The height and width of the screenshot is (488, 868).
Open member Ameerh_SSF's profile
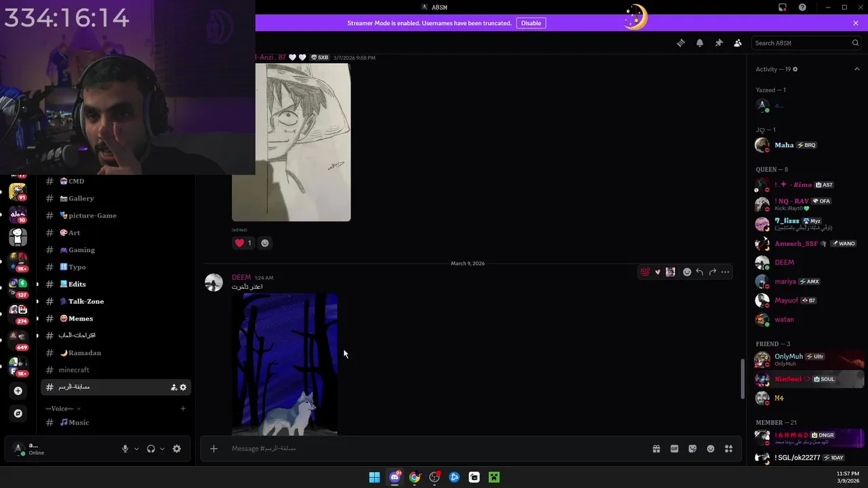(808, 243)
